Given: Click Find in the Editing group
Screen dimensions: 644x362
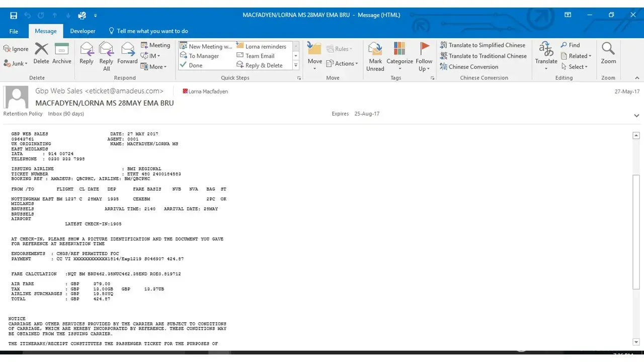Looking at the screenshot, I should (x=570, y=45).
